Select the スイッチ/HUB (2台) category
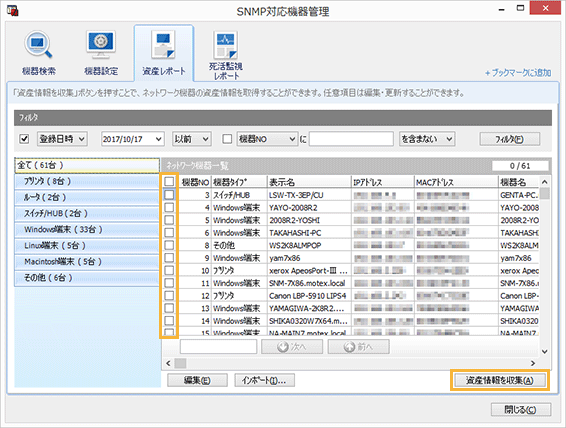 (x=87, y=213)
